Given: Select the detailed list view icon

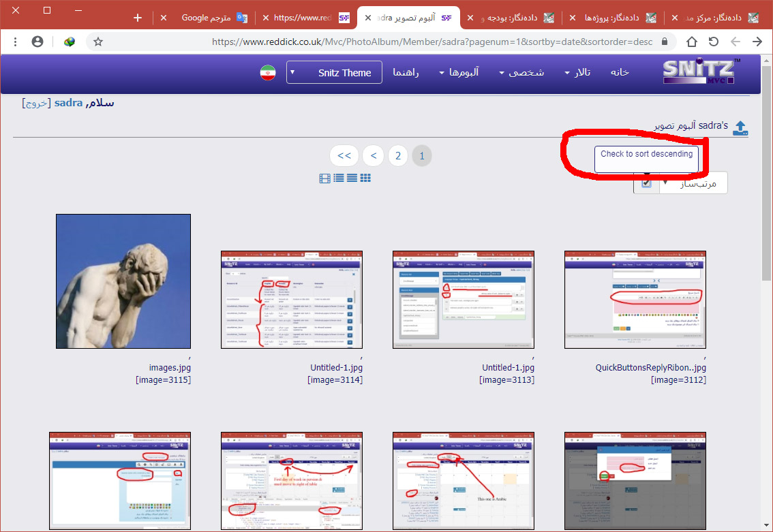Looking at the screenshot, I should pos(339,178).
